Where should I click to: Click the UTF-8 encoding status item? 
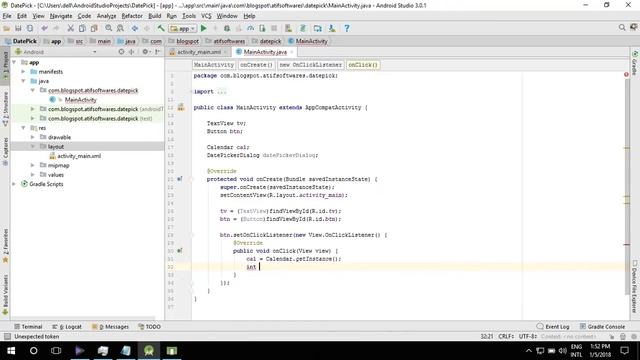pos(528,336)
